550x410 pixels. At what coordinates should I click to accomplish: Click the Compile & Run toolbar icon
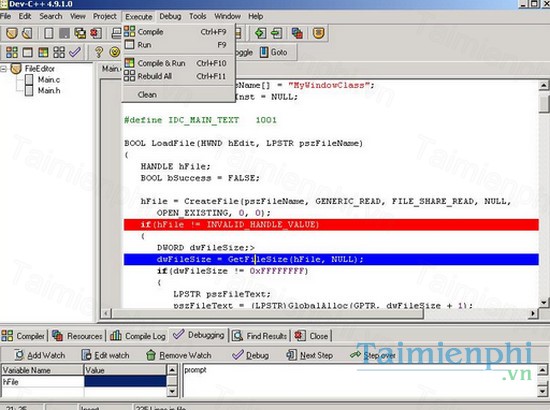43,52
